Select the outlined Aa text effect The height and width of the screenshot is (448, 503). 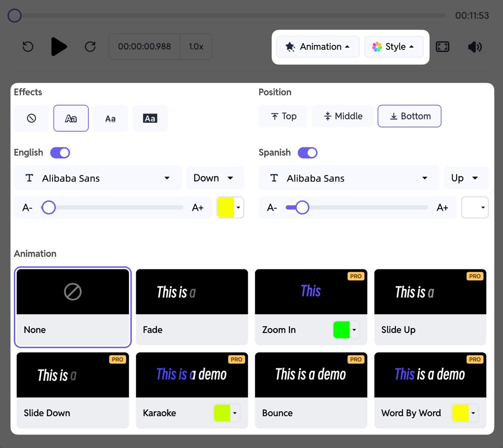pyautogui.click(x=71, y=118)
